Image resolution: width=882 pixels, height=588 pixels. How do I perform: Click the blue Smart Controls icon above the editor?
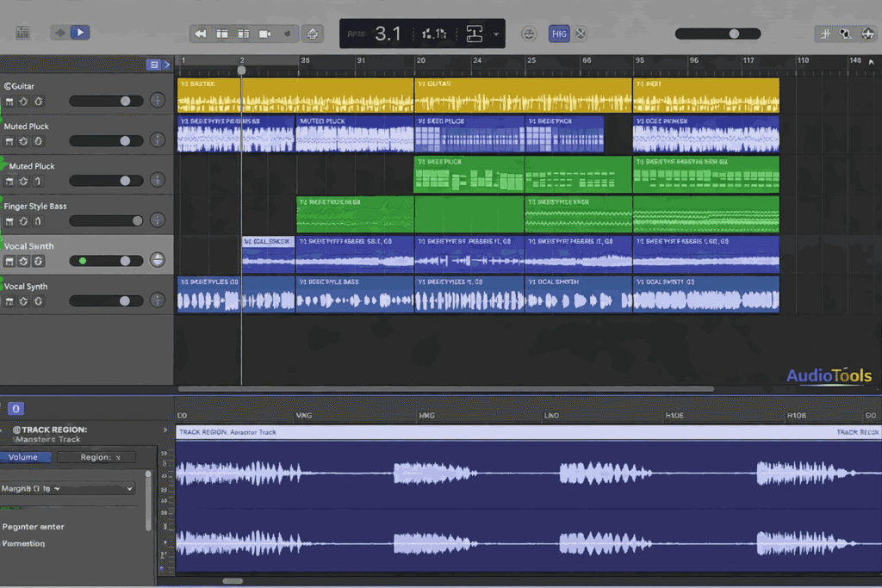(x=15, y=408)
